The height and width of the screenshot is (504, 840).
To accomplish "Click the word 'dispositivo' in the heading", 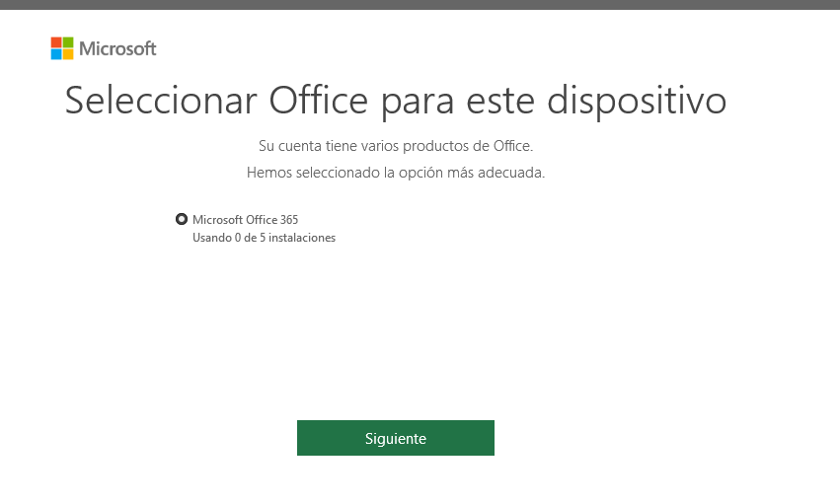I will [x=637, y=102].
